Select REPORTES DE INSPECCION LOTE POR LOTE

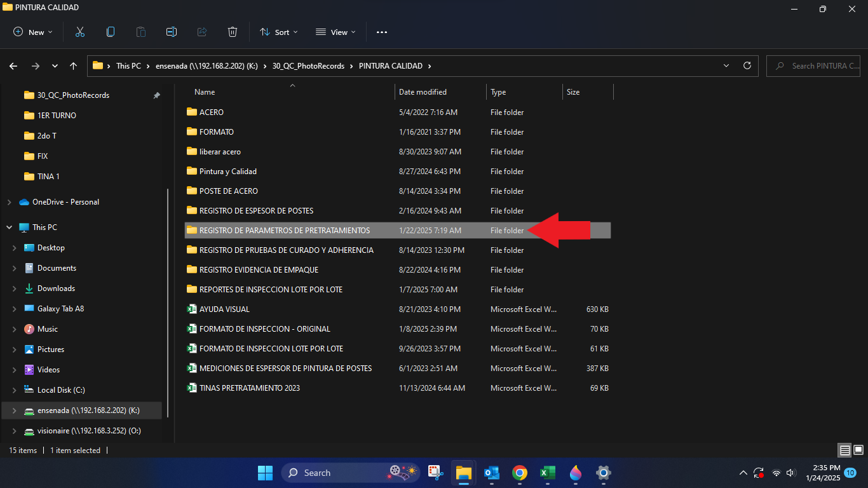tap(271, 290)
